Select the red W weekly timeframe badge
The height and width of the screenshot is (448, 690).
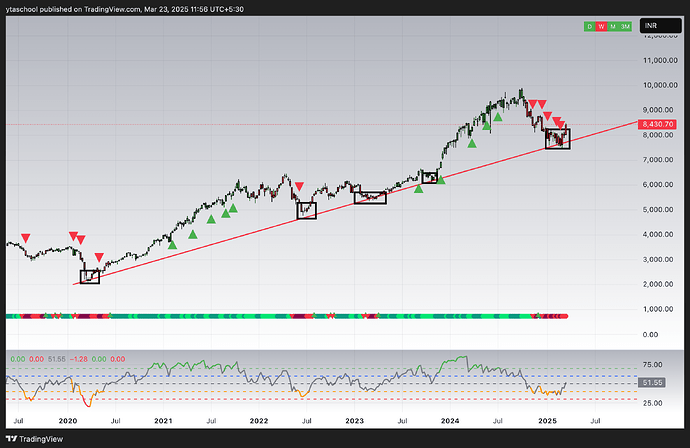tap(601, 26)
